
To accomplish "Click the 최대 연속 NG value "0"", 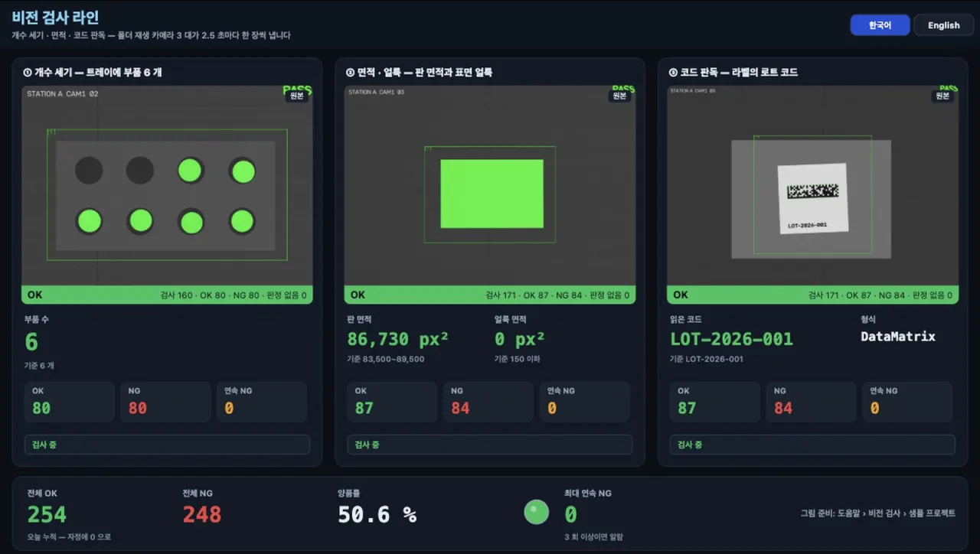I will (x=570, y=514).
